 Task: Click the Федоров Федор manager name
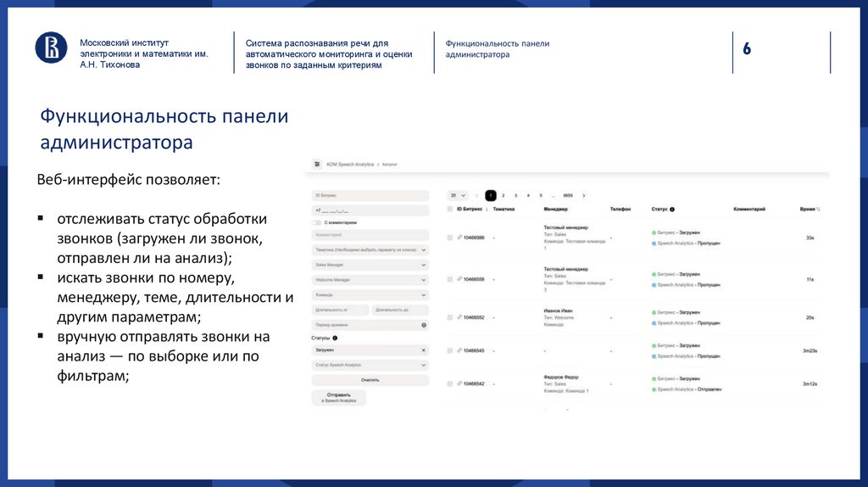pyautogui.click(x=561, y=377)
